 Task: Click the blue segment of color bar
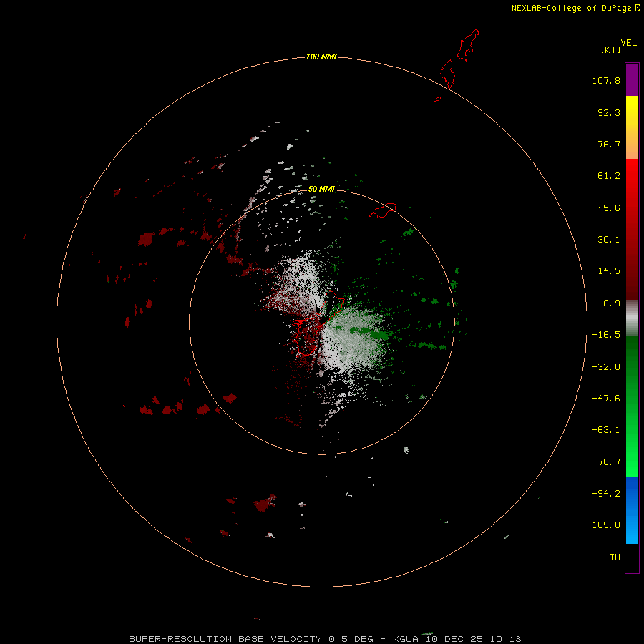click(x=632, y=510)
